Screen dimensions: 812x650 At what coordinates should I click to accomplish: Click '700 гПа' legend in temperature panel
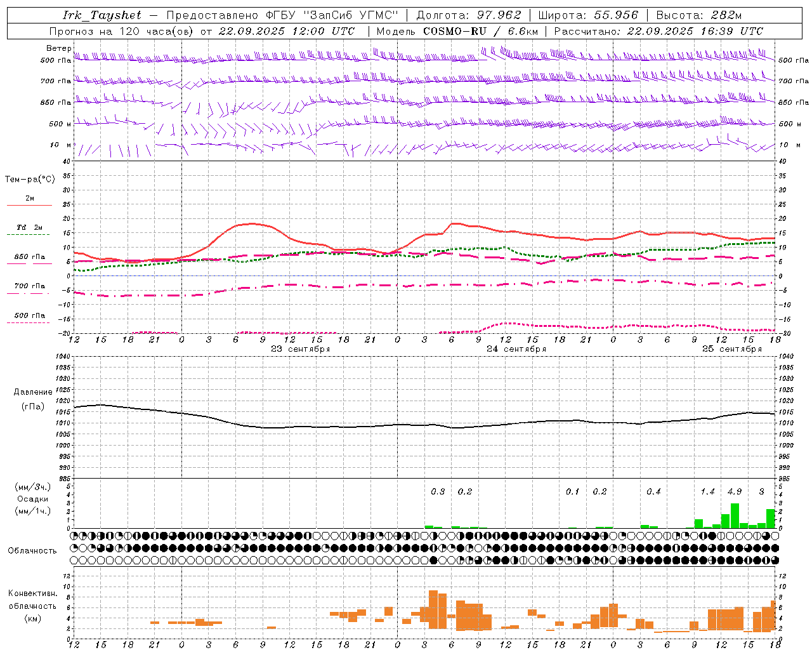click(x=29, y=286)
